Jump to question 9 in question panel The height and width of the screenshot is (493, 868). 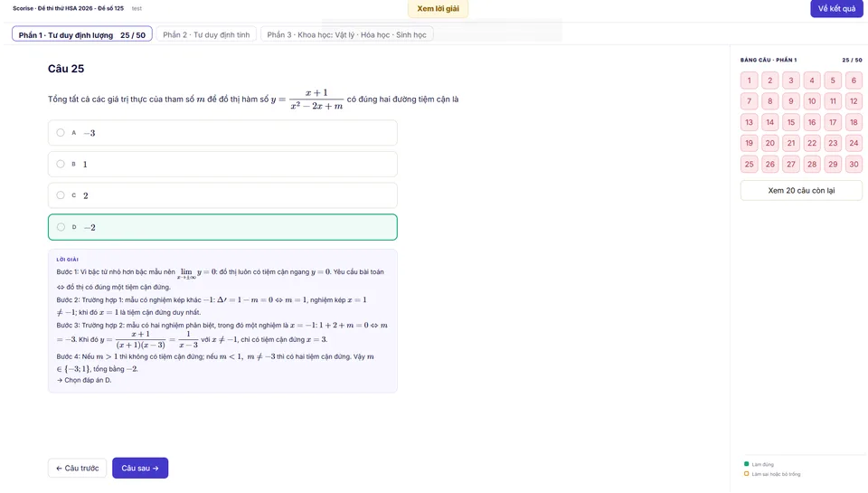[791, 100]
